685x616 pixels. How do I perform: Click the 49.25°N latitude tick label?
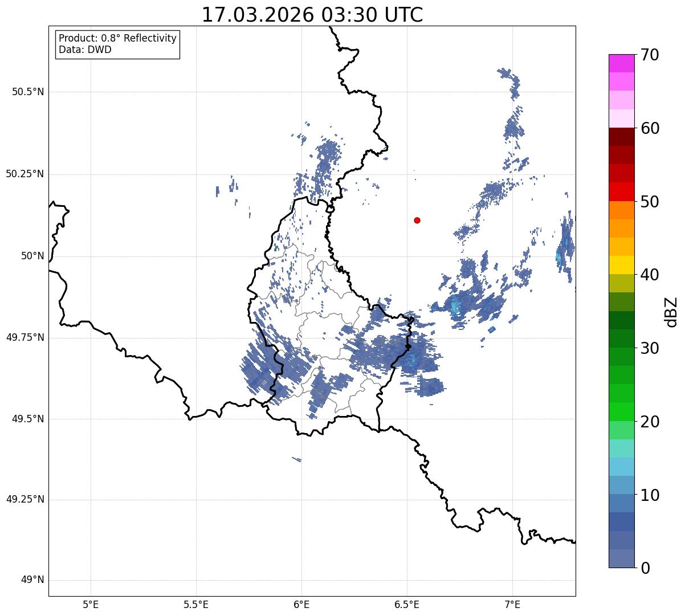pos(25,499)
